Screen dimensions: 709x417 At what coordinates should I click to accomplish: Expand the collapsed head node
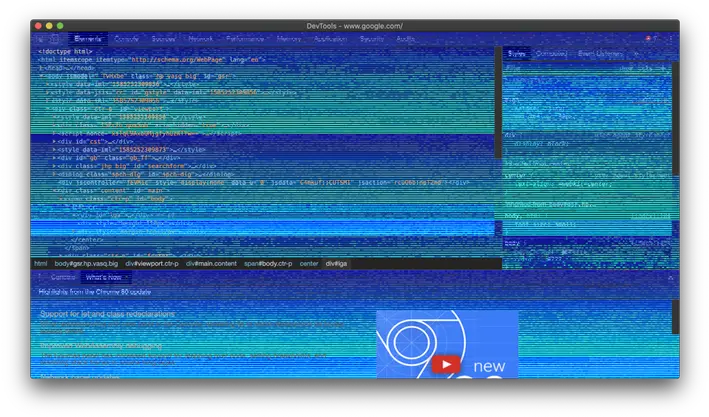click(40, 68)
